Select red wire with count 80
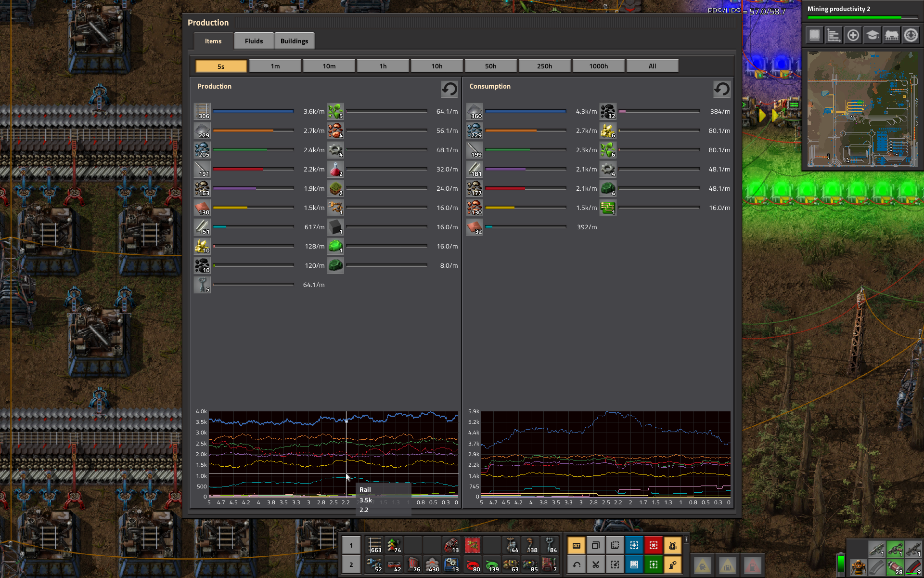The height and width of the screenshot is (578, 924). [472, 565]
